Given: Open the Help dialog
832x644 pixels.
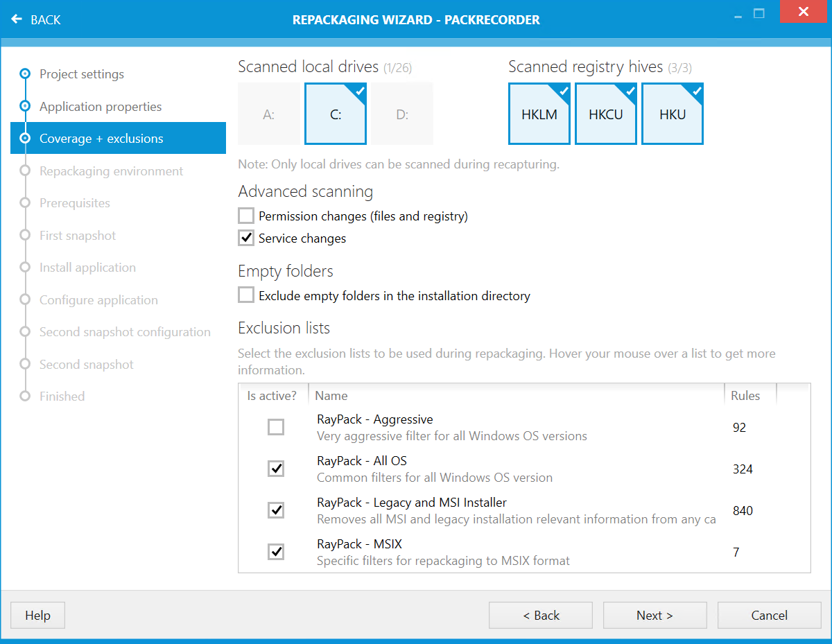Looking at the screenshot, I should [37, 615].
